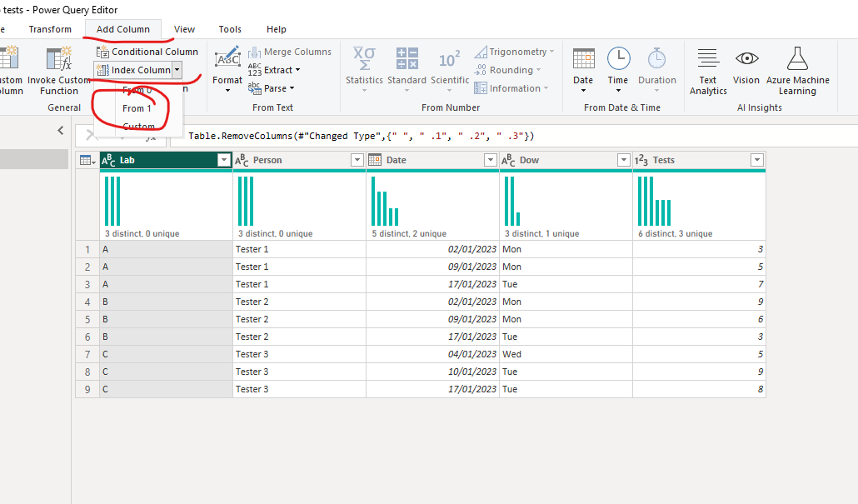Collapse the queries pane chevron

pos(61,130)
